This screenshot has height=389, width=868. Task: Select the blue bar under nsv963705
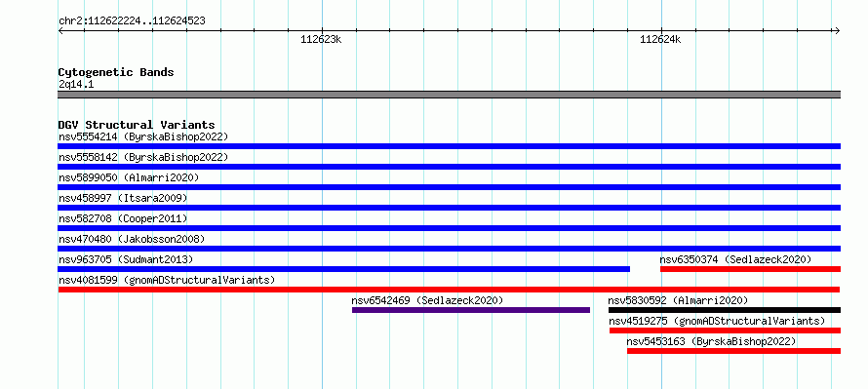point(343,269)
